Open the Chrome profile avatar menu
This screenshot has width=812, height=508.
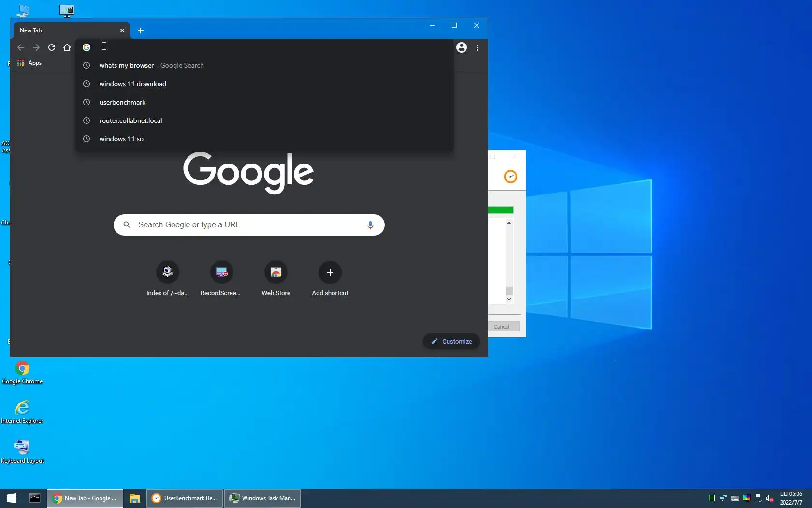click(462, 47)
